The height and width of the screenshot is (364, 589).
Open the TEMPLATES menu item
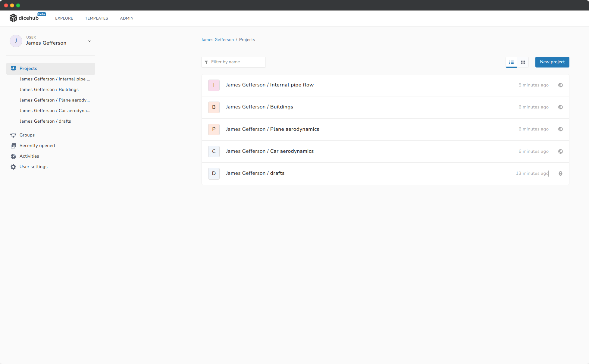[x=96, y=18]
